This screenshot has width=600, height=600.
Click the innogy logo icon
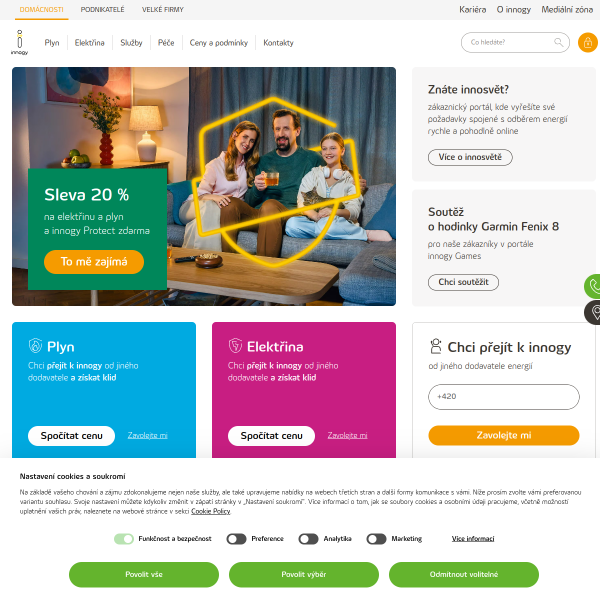[20, 42]
